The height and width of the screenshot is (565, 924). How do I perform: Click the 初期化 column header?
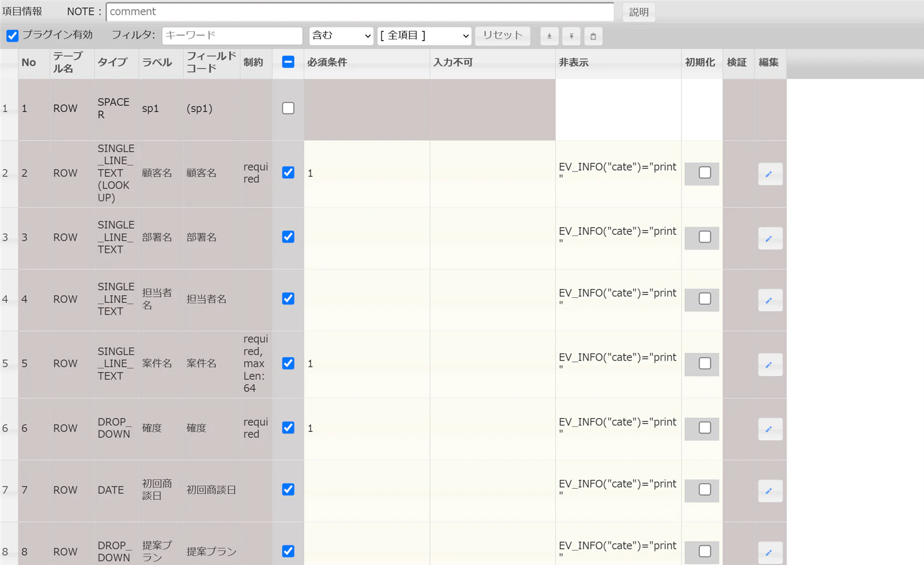[x=701, y=63]
